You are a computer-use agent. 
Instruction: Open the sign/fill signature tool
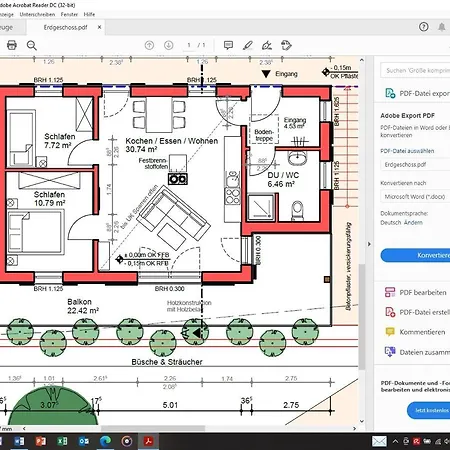click(x=267, y=45)
